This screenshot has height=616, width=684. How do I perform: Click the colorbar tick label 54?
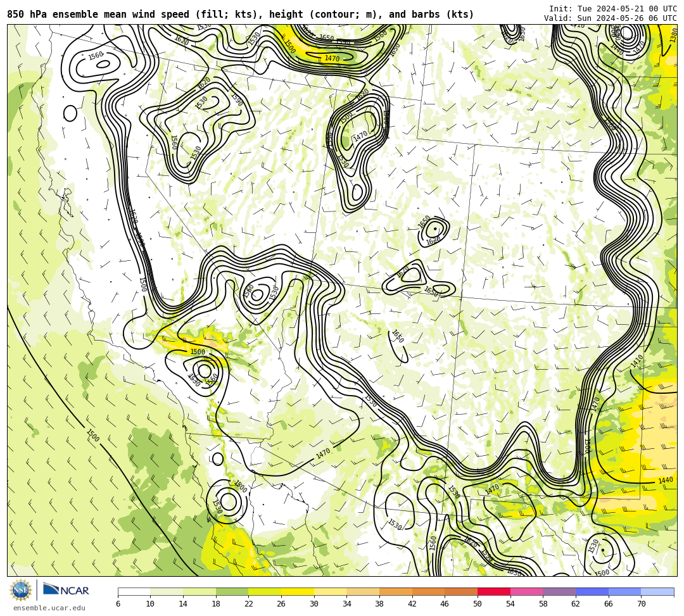[x=510, y=604]
